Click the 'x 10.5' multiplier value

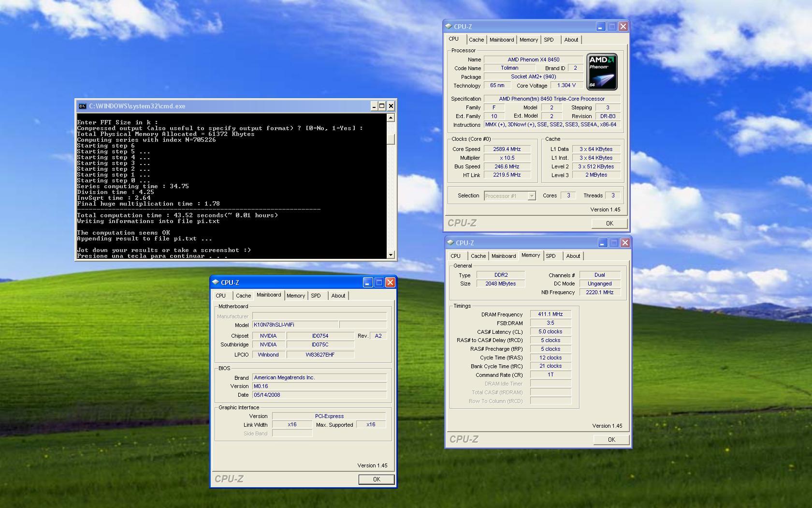point(507,158)
